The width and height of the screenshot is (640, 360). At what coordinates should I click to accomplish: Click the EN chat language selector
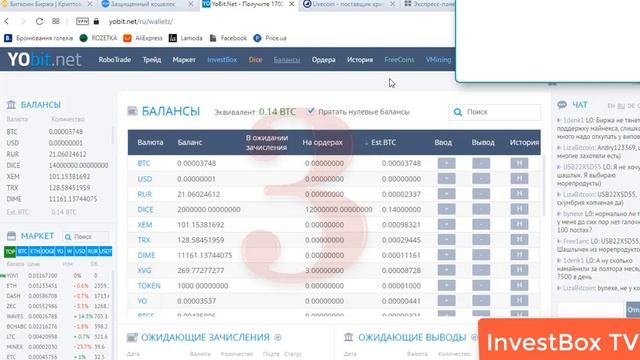click(611, 106)
